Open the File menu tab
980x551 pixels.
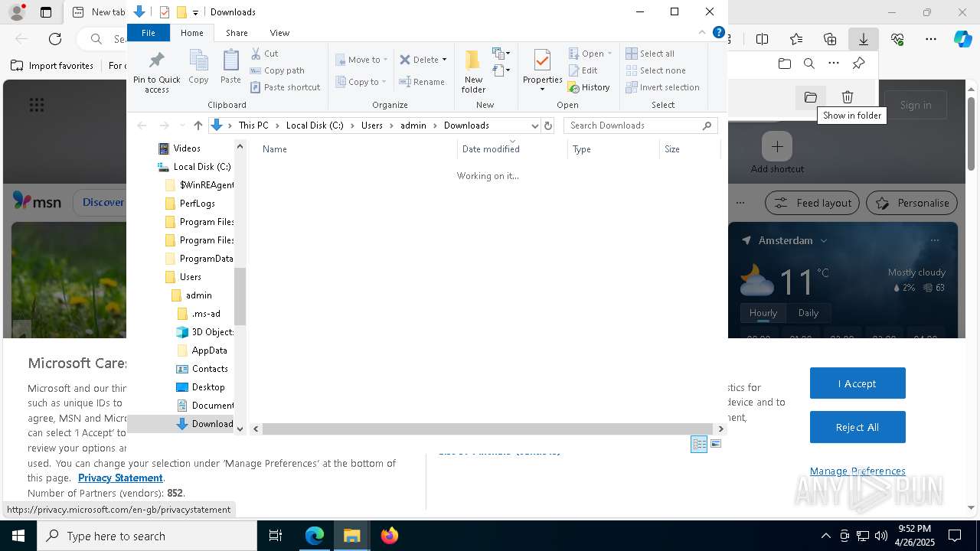[x=149, y=33]
